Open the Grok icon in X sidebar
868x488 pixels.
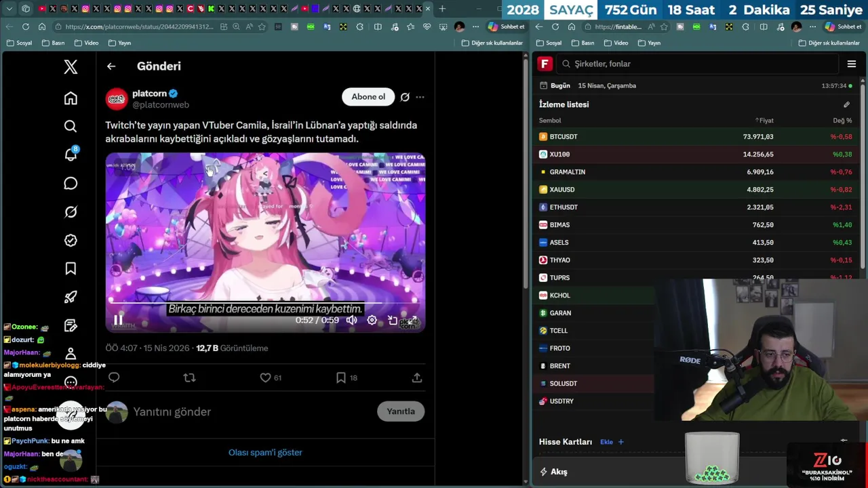[71, 212]
